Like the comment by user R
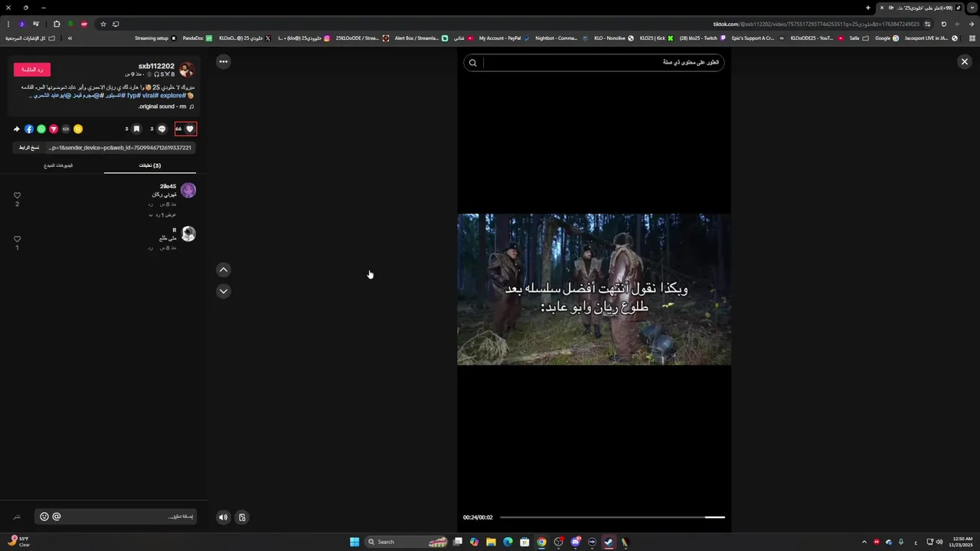Viewport: 980px width, 551px height. (17, 240)
